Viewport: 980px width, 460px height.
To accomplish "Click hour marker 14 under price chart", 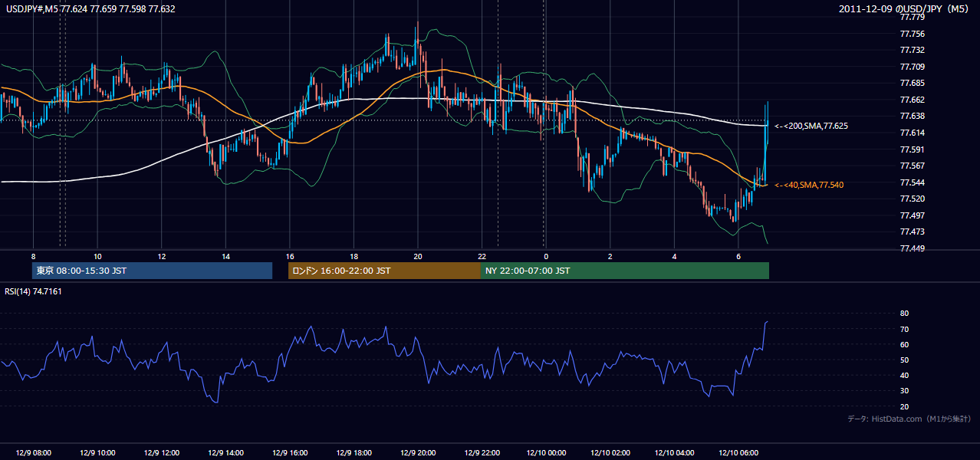I will [225, 255].
